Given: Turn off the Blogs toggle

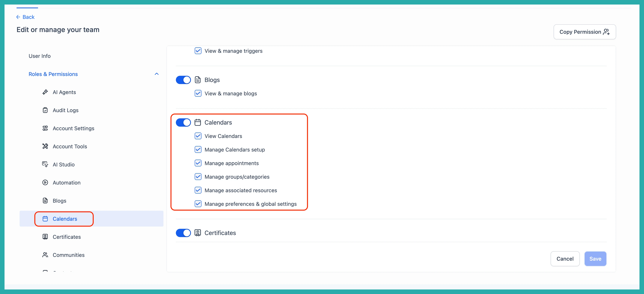Looking at the screenshot, I should click(183, 80).
